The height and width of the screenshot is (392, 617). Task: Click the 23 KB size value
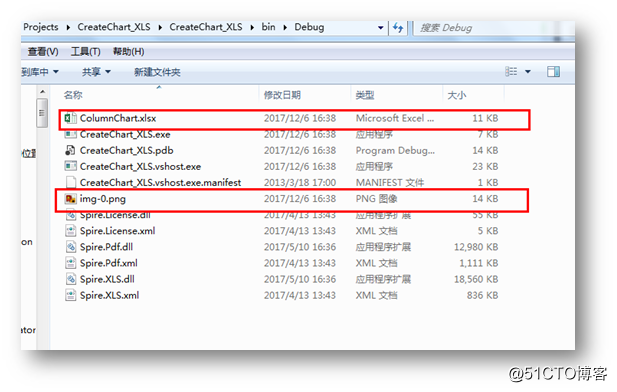[485, 166]
